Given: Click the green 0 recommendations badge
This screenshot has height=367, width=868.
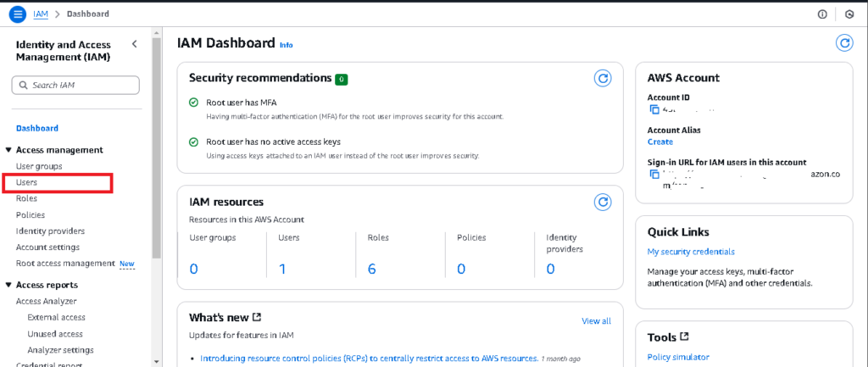Looking at the screenshot, I should [341, 79].
